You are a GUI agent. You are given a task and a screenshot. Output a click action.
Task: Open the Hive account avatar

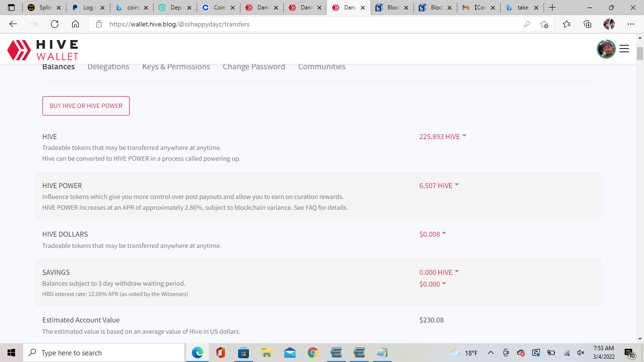pyautogui.click(x=606, y=49)
